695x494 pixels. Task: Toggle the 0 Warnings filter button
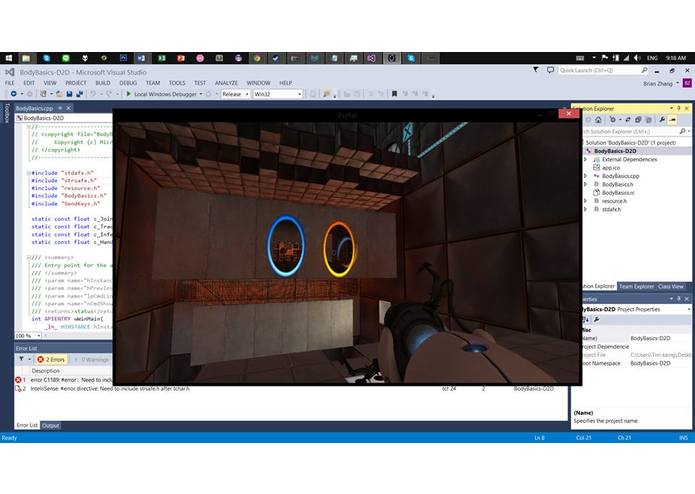tap(92, 359)
